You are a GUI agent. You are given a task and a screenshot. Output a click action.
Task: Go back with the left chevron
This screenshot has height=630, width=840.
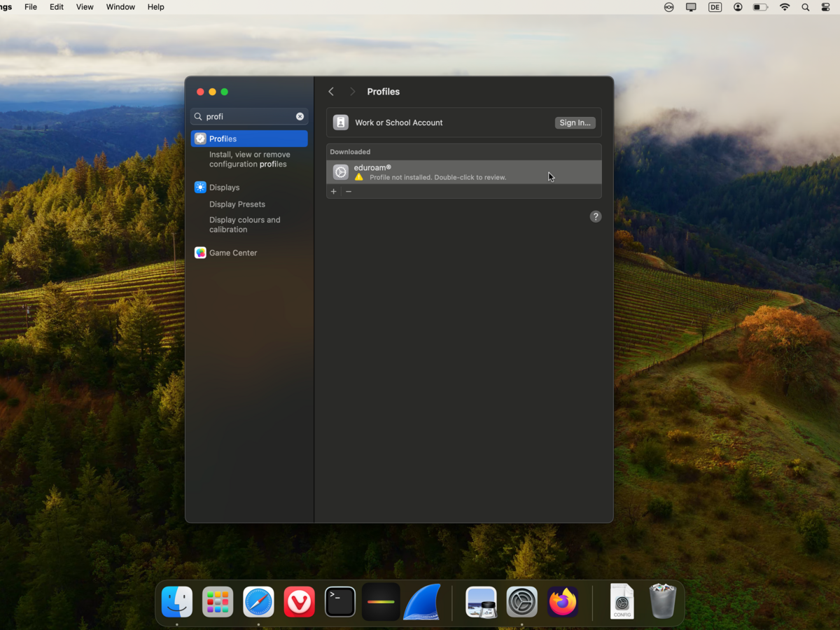click(x=331, y=92)
